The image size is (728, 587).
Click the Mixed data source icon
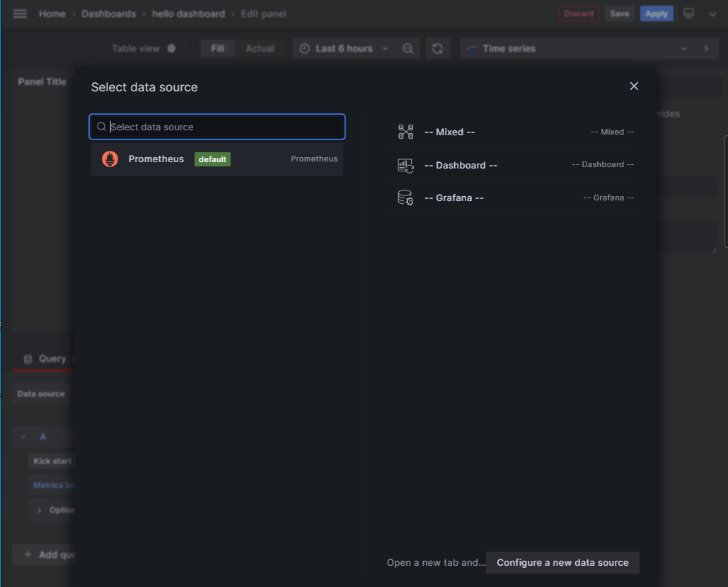pyautogui.click(x=406, y=132)
